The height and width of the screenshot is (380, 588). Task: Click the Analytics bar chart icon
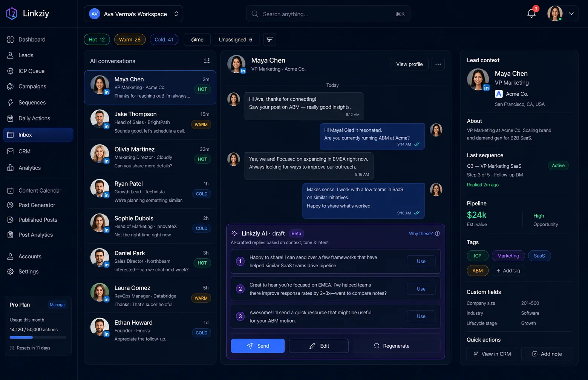point(10,168)
